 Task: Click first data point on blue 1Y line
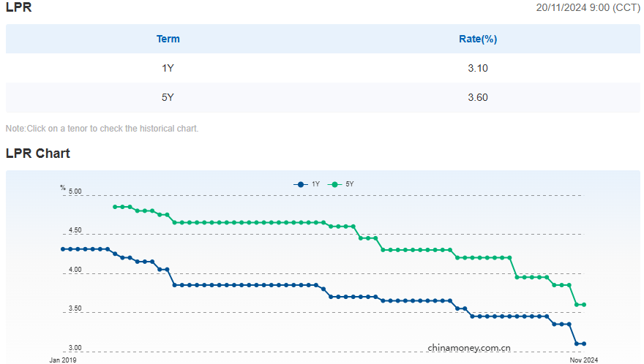[63, 249]
